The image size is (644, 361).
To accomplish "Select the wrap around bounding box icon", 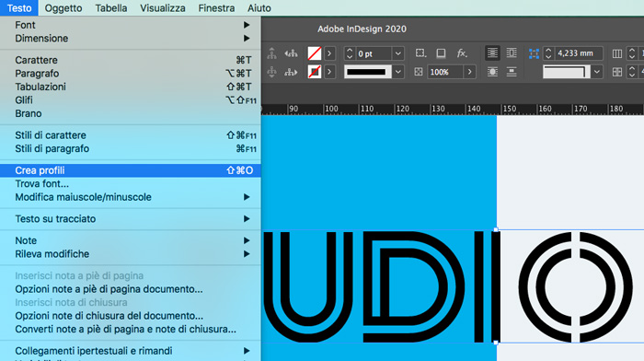I will click(512, 53).
